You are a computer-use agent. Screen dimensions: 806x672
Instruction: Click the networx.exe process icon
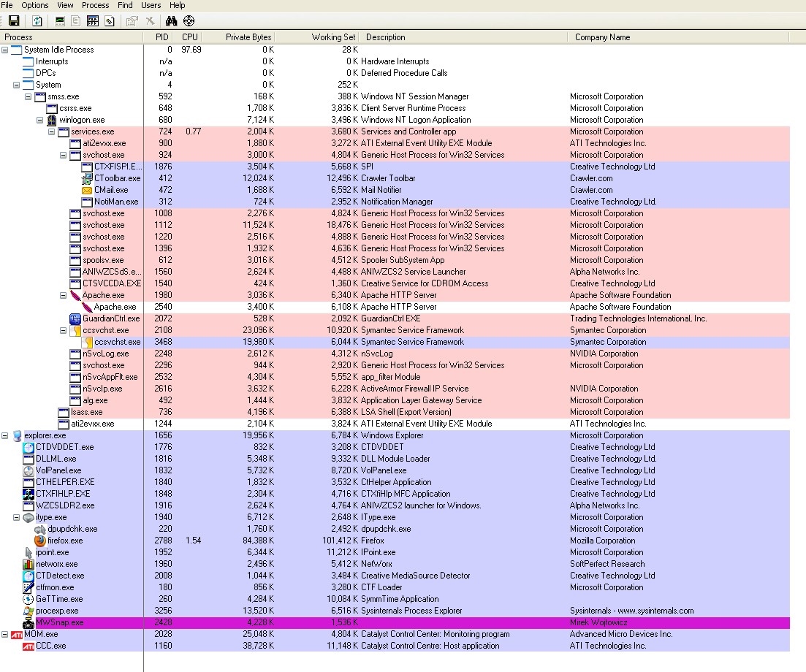[x=28, y=564]
